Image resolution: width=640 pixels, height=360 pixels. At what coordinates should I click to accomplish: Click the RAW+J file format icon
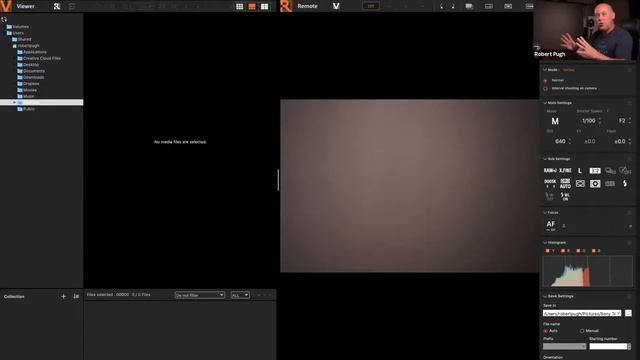click(550, 170)
